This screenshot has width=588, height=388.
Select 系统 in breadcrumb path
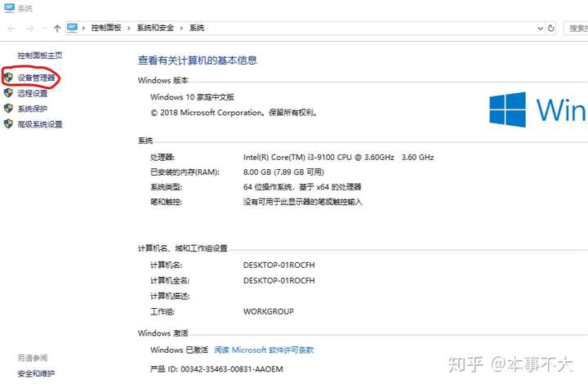tap(197, 28)
